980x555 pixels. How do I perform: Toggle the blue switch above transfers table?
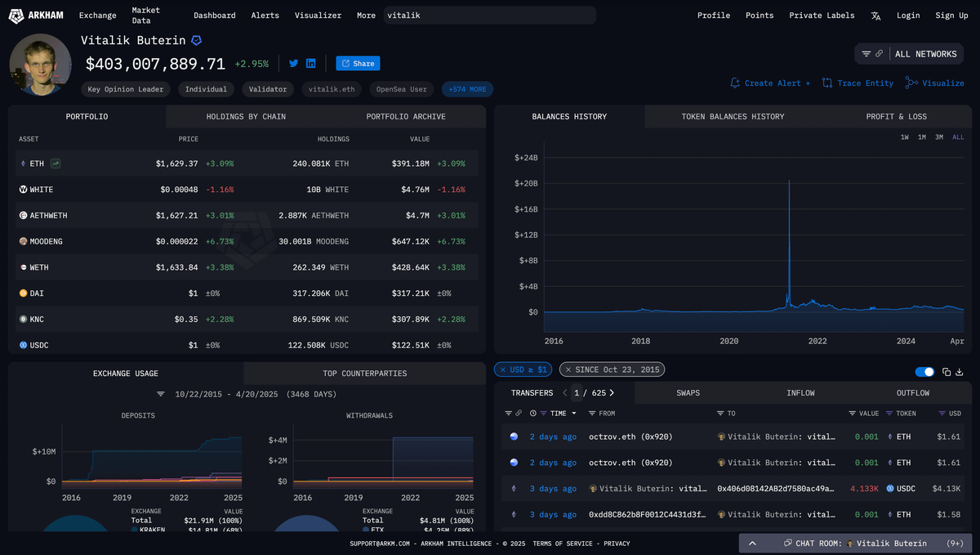[924, 372]
